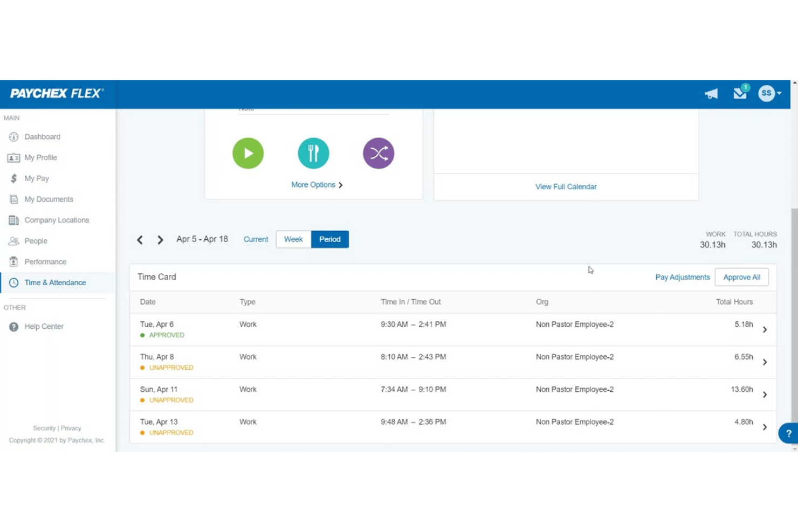
Task: Click UNAPPROVED status on Sun, Apr 11
Action: point(171,400)
